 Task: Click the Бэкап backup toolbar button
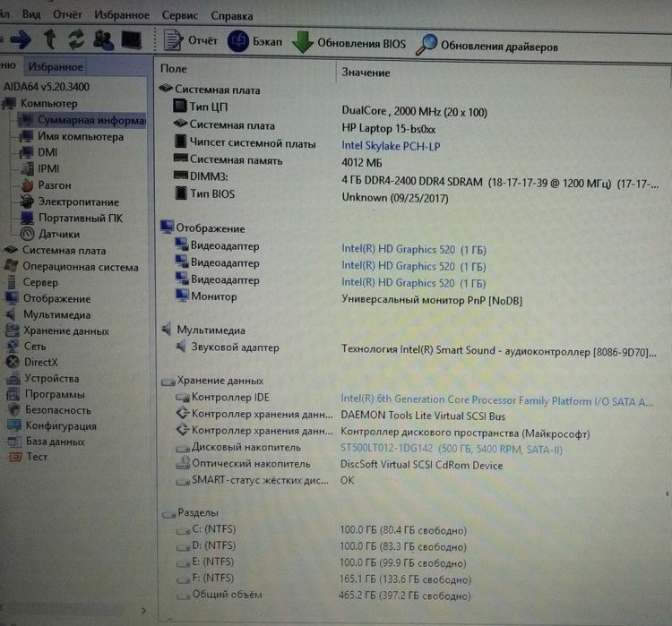click(254, 41)
